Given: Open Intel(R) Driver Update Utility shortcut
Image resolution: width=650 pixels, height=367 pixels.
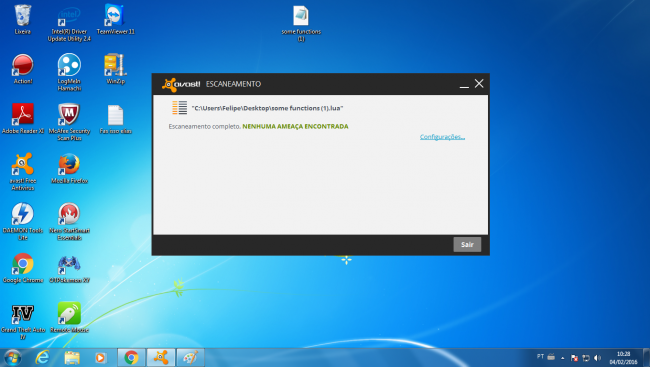Looking at the screenshot, I should click(69, 23).
